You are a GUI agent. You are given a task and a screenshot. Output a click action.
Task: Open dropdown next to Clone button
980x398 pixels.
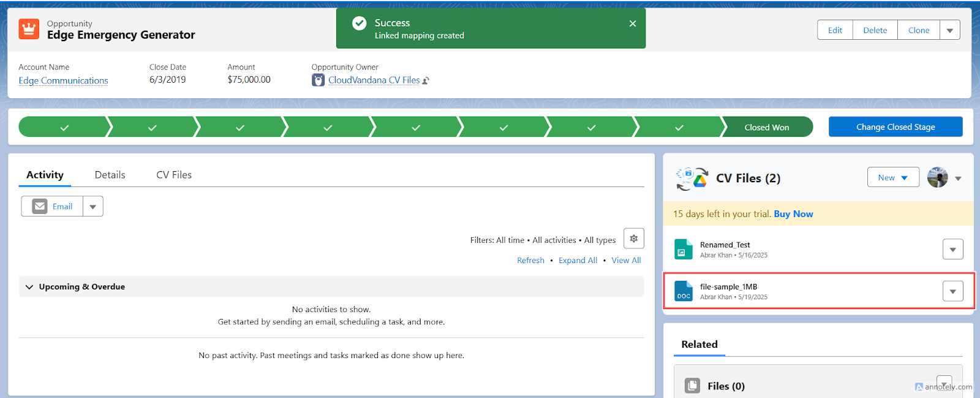coord(950,30)
